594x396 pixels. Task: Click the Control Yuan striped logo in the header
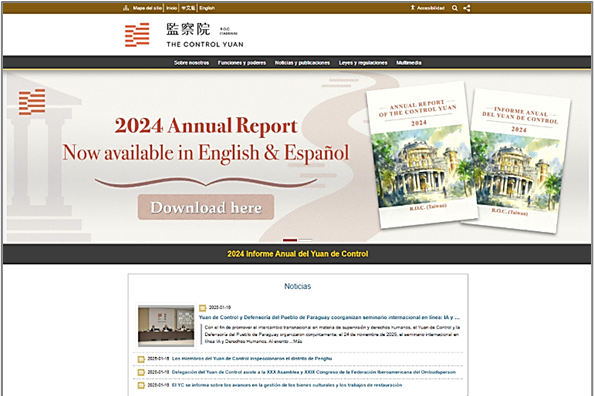[x=137, y=35]
